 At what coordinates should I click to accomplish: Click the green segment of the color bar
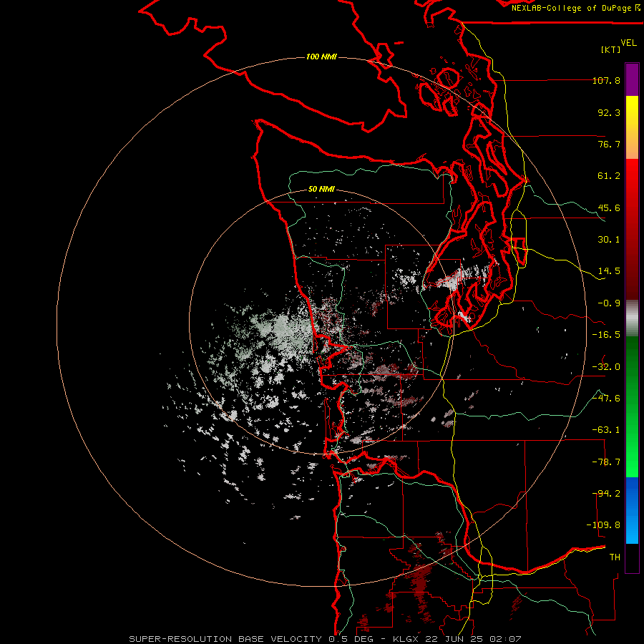point(632,406)
